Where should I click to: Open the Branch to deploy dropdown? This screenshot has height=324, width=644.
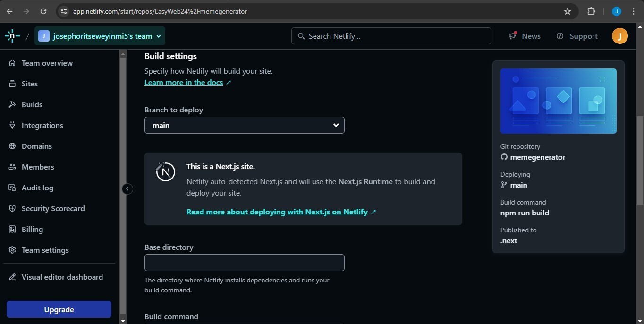click(x=244, y=125)
